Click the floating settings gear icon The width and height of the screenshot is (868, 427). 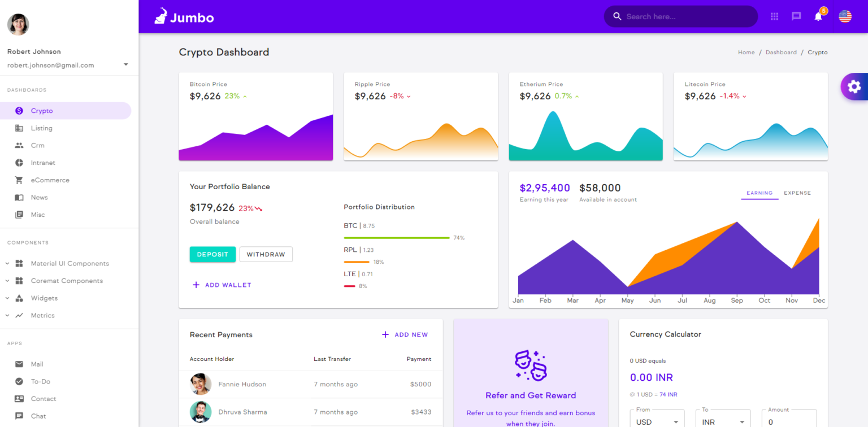coord(855,86)
